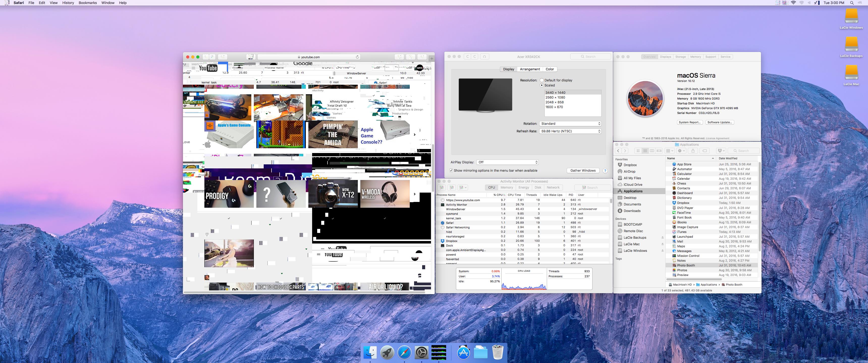Open the blue folder stack in Dock

tap(480, 353)
